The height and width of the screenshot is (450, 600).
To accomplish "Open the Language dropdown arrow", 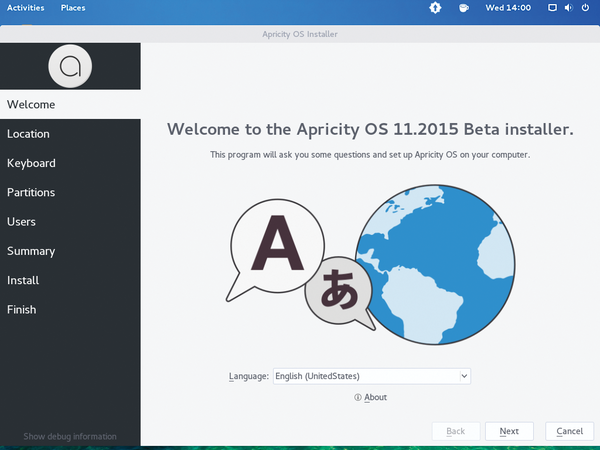I will [x=464, y=376].
